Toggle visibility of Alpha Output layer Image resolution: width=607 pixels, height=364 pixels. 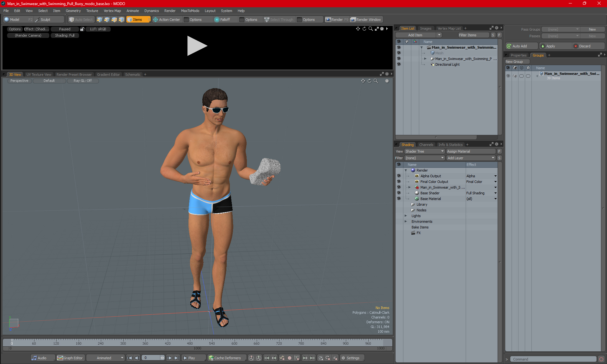tap(399, 176)
